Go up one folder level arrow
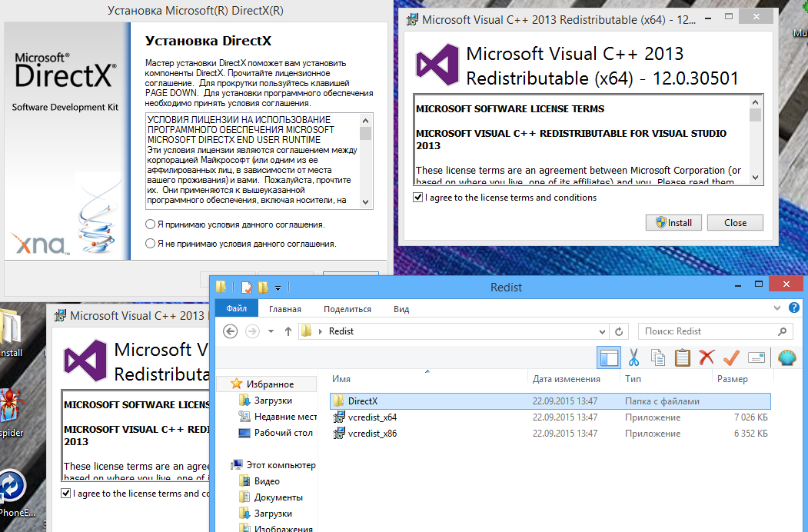This screenshot has height=532, width=808. tap(288, 331)
